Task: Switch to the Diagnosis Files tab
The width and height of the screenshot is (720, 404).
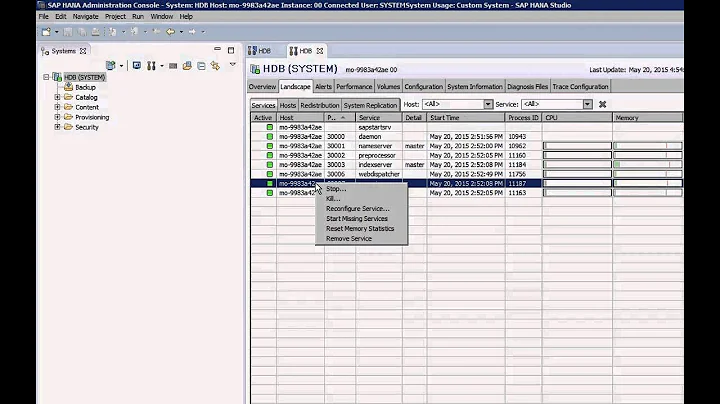Action: [527, 87]
